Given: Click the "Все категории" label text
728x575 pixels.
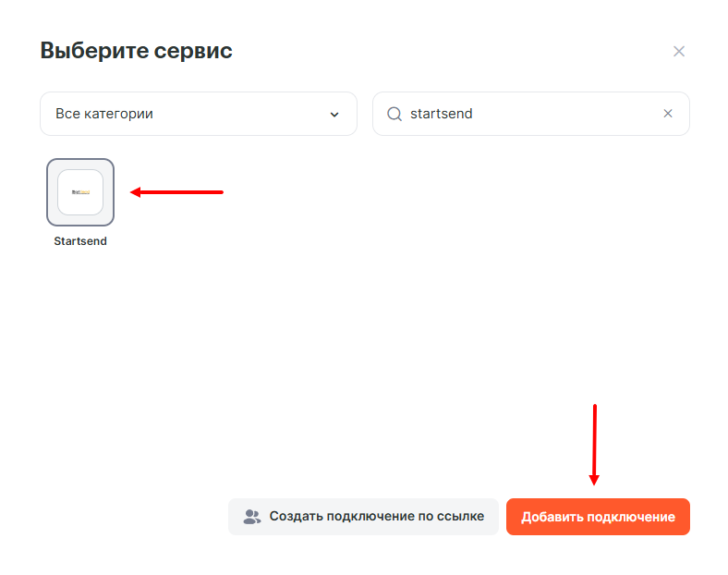Looking at the screenshot, I should pos(104,114).
